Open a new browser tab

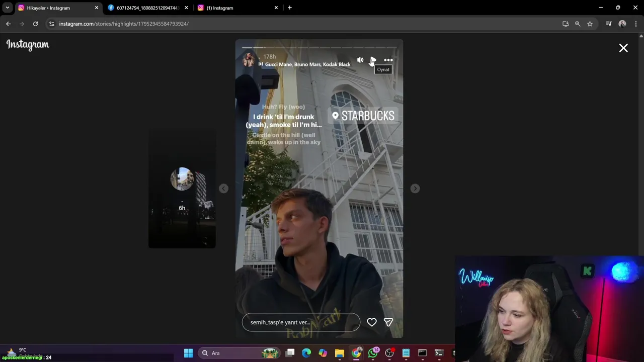290,8
